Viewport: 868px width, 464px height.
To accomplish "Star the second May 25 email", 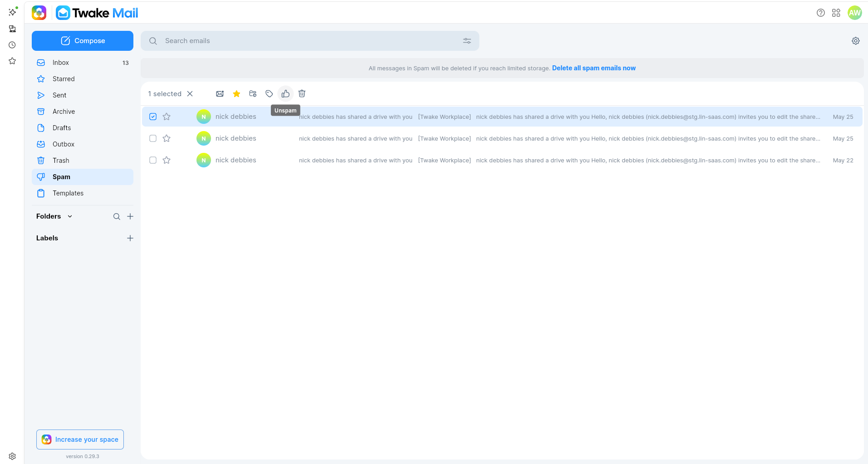I will pos(167,138).
